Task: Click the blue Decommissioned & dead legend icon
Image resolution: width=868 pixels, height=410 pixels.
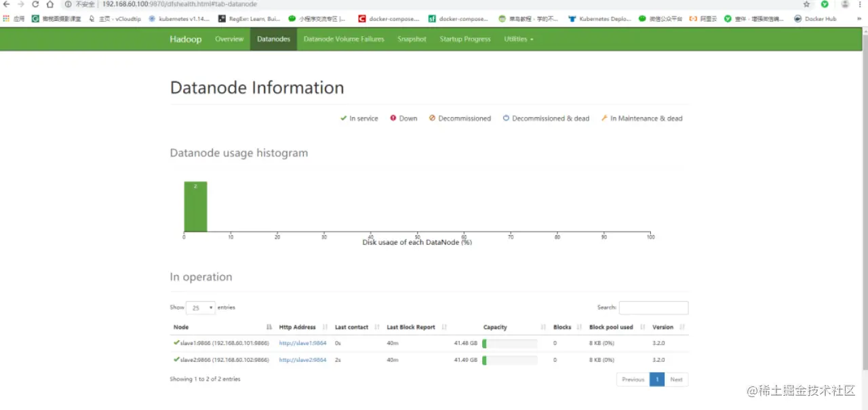Action: (x=506, y=119)
